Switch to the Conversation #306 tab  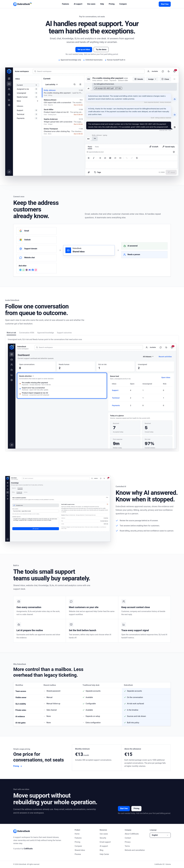(27, 333)
